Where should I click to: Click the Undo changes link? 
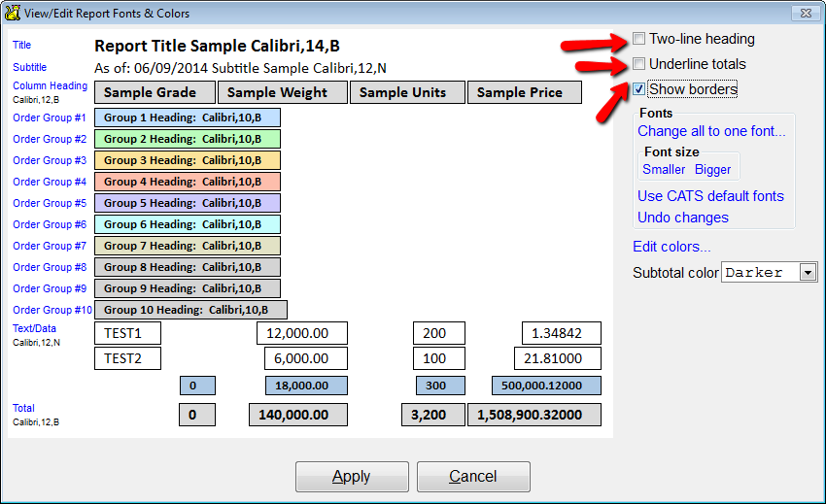click(x=683, y=218)
